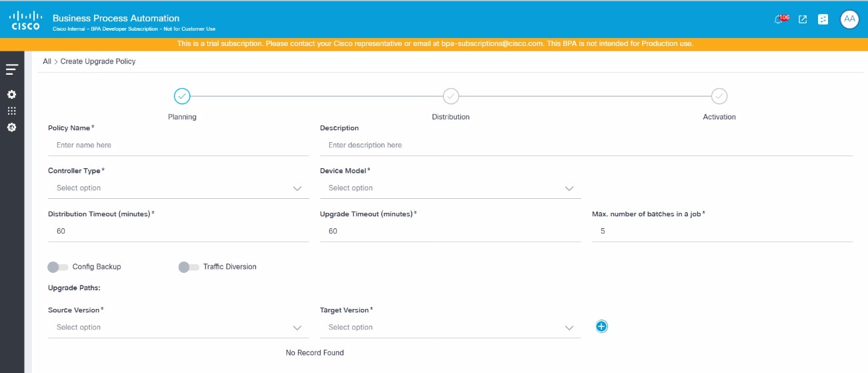Open the transfer arrows icon in header
The width and height of the screenshot is (868, 373).
(x=823, y=19)
